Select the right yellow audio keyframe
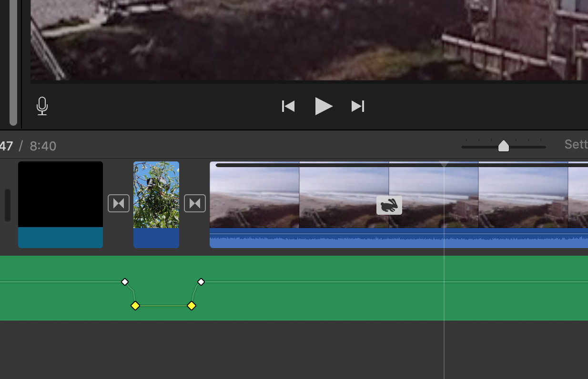This screenshot has width=588, height=379. point(192,306)
